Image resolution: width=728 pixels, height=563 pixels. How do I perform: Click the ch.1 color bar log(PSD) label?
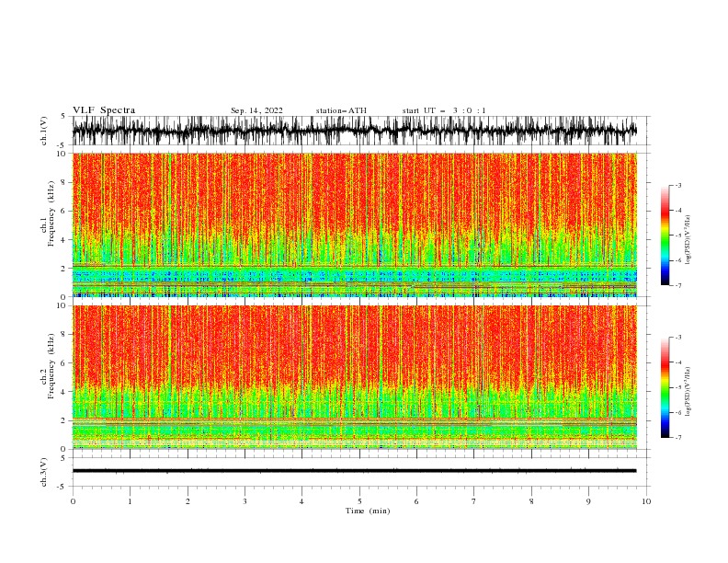pos(688,240)
